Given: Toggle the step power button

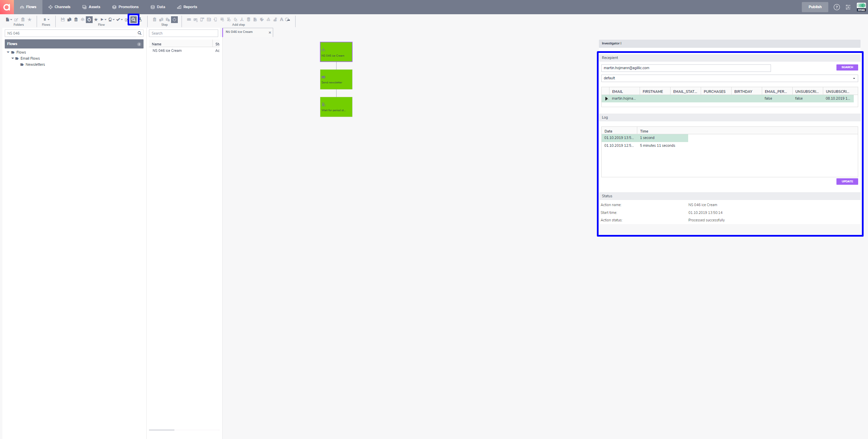Looking at the screenshot, I should pos(174,20).
